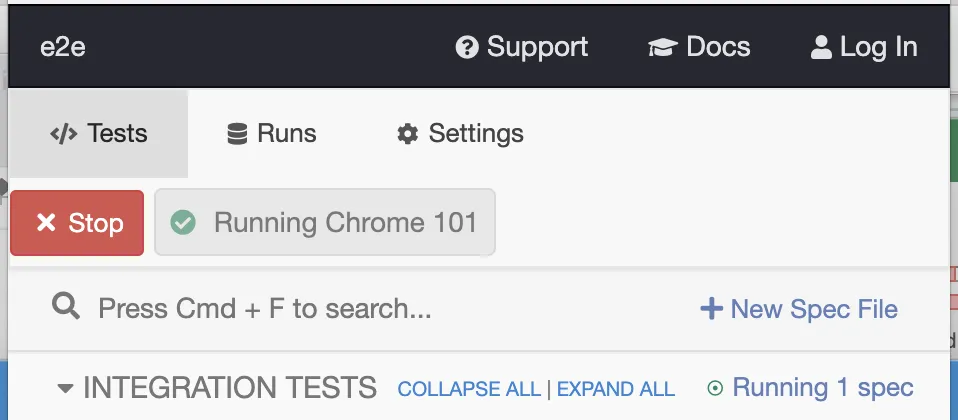Click the gear Settings icon
The height and width of the screenshot is (420, 958).
[407, 134]
